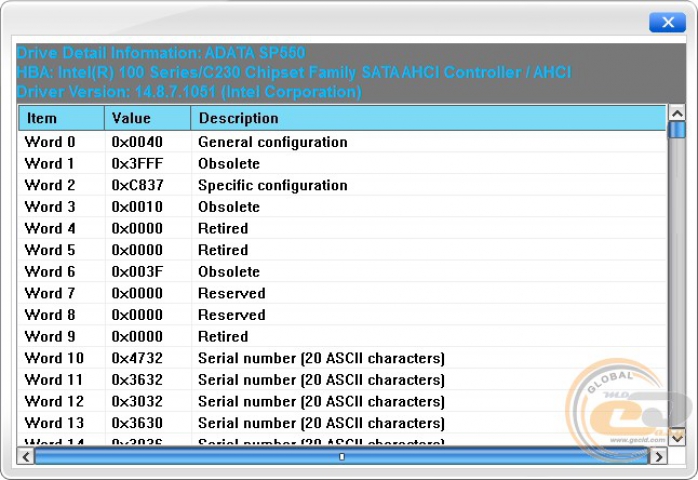Click the horizontal scrollbar left arrow
The image size is (698, 480).
click(26, 457)
